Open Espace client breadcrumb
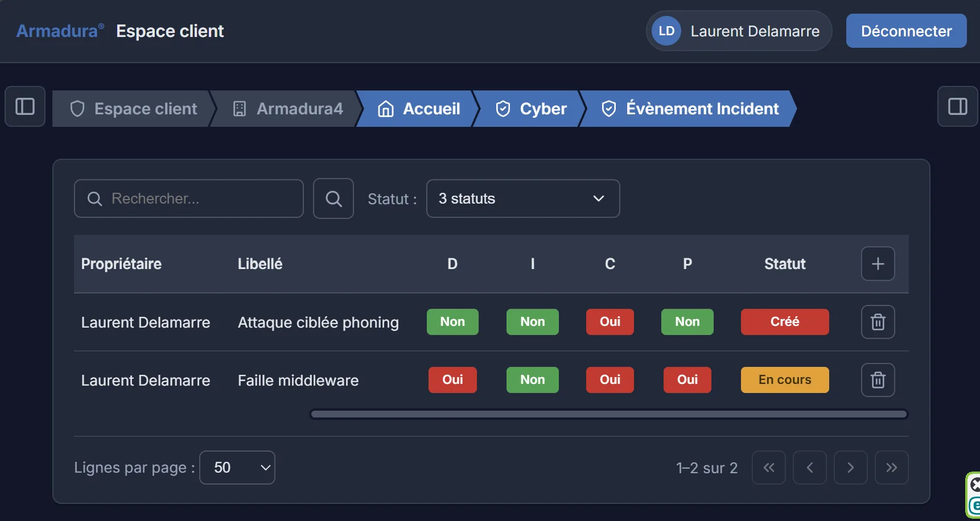Screen dimensions: 980x521 [x=134, y=109]
